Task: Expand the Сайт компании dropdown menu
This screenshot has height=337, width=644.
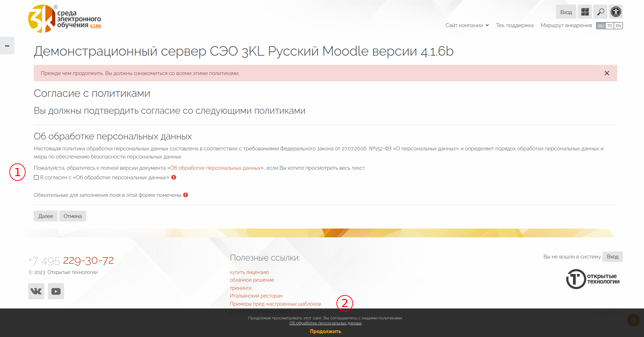Action: click(467, 25)
